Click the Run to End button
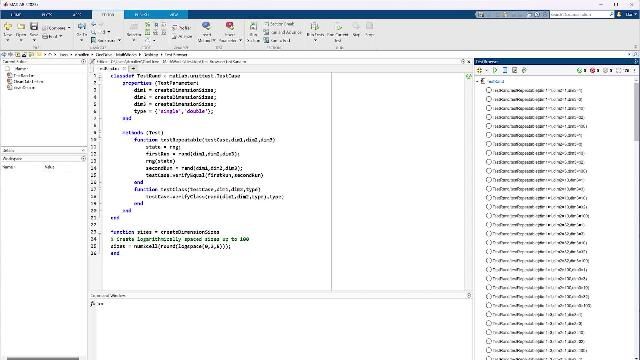This screenshot has width=640, height=360. click(277, 40)
